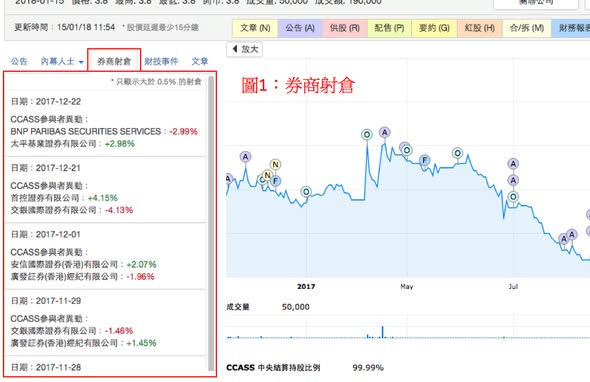Click the O marker above the 2017 label
The image size is (590, 382).
click(x=306, y=192)
